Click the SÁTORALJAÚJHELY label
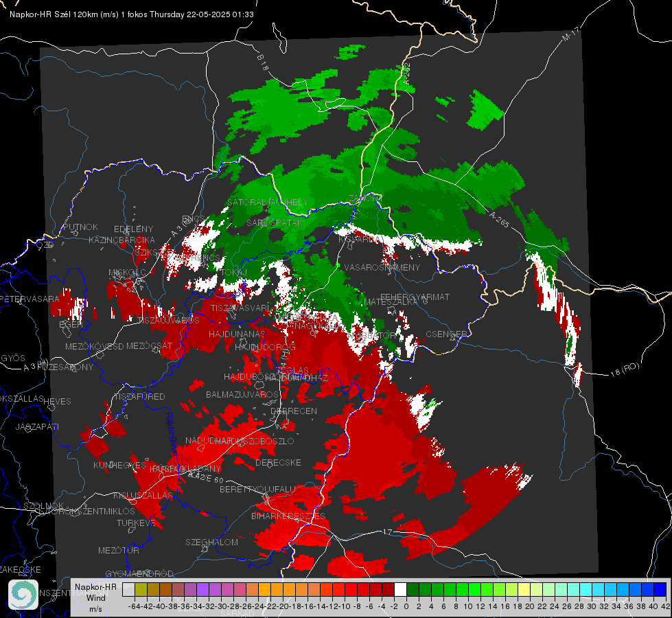The height and width of the screenshot is (618, 672). pos(268,202)
